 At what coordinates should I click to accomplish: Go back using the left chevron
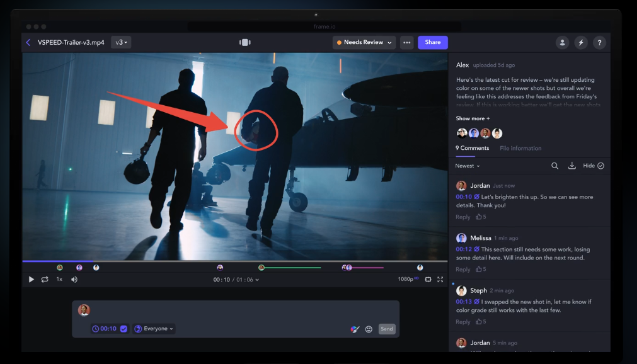tap(28, 42)
